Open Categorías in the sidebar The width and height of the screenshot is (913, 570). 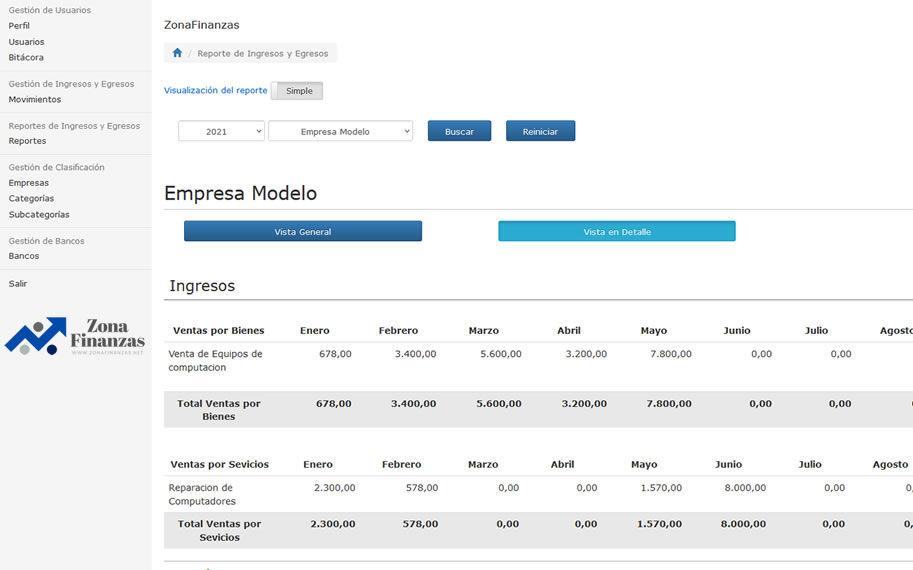coord(31,199)
